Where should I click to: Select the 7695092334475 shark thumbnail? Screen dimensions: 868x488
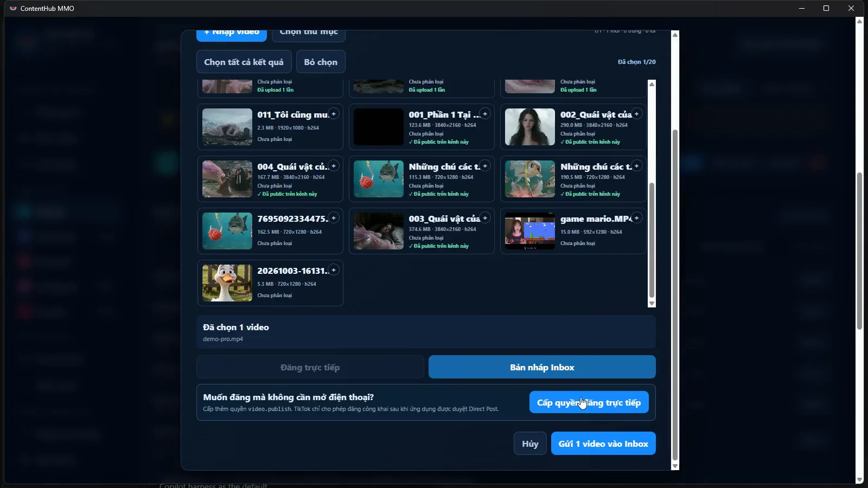[227, 231]
